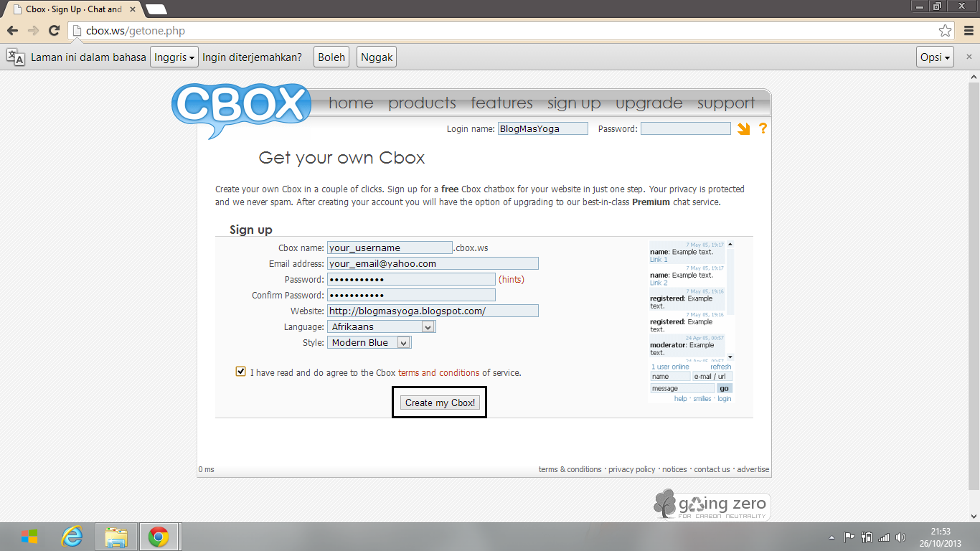Bookmark the page using the star icon

tap(946, 31)
